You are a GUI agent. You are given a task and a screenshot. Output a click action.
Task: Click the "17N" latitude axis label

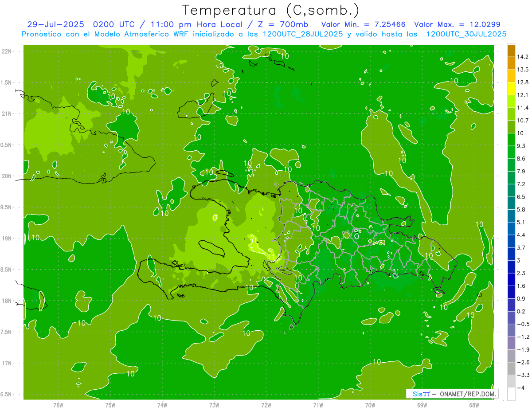click(8, 363)
